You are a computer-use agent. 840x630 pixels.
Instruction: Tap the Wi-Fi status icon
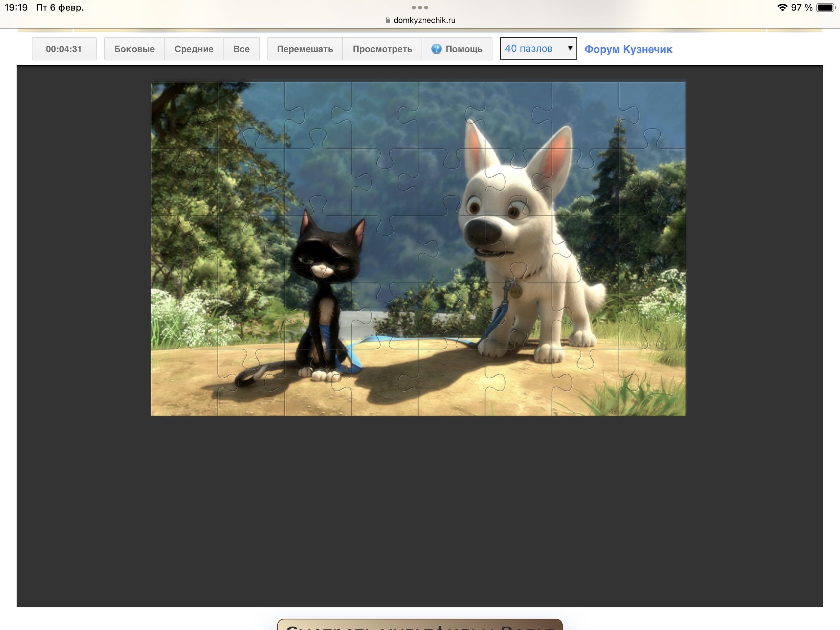click(782, 7)
